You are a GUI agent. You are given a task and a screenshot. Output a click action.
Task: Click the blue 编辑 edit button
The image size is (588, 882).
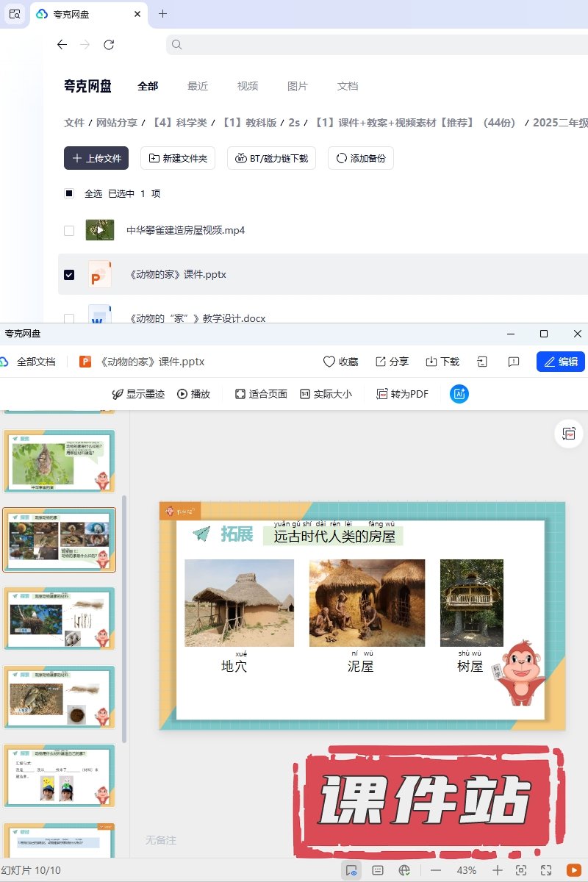point(561,362)
